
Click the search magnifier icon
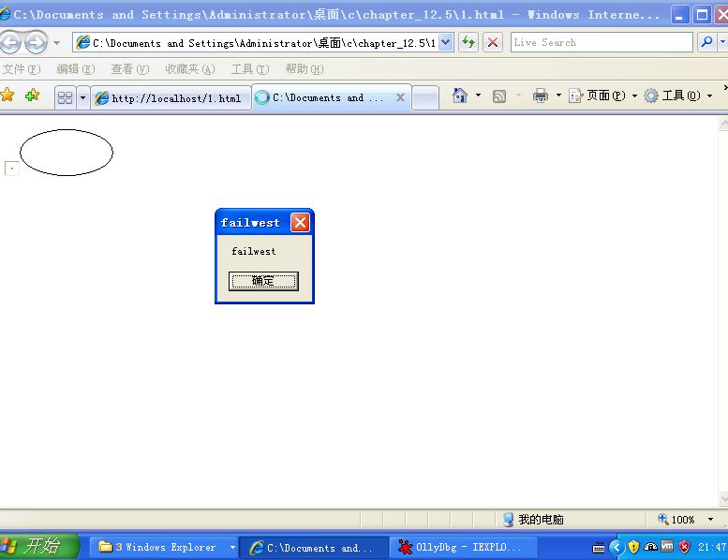pos(706,42)
